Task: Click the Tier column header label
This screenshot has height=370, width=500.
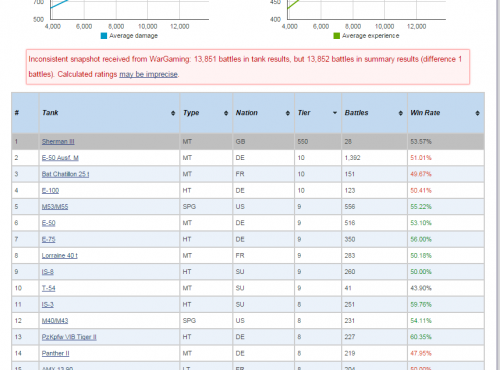Action: tap(304, 113)
